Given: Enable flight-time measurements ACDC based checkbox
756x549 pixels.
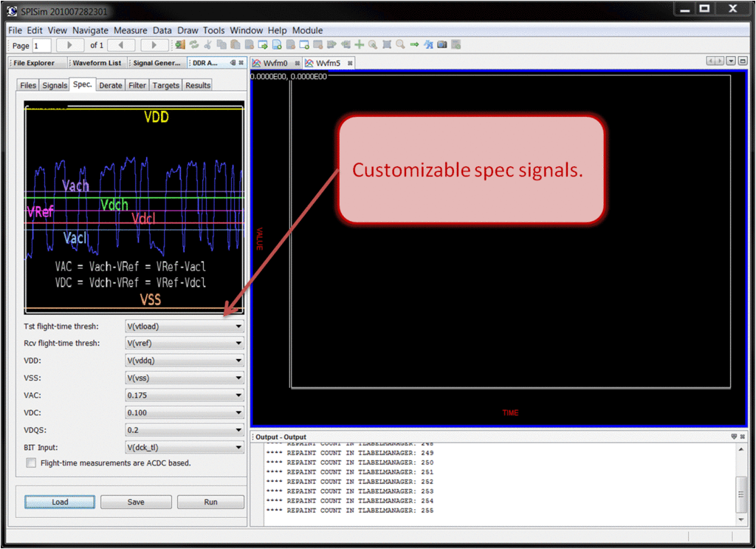Looking at the screenshot, I should point(31,463).
